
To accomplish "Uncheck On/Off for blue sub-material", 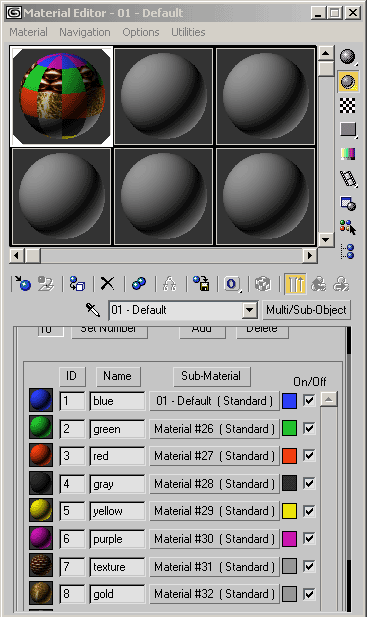I will (309, 401).
